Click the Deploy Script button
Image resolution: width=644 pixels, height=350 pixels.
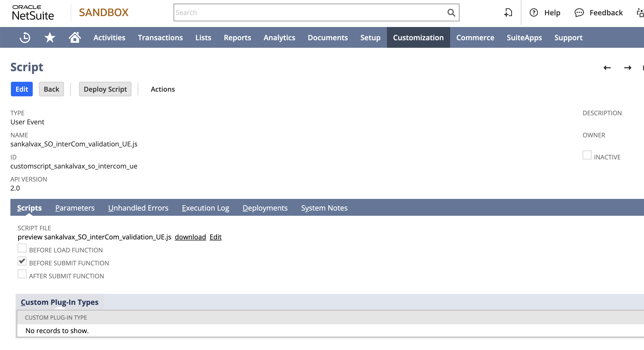[x=105, y=89]
